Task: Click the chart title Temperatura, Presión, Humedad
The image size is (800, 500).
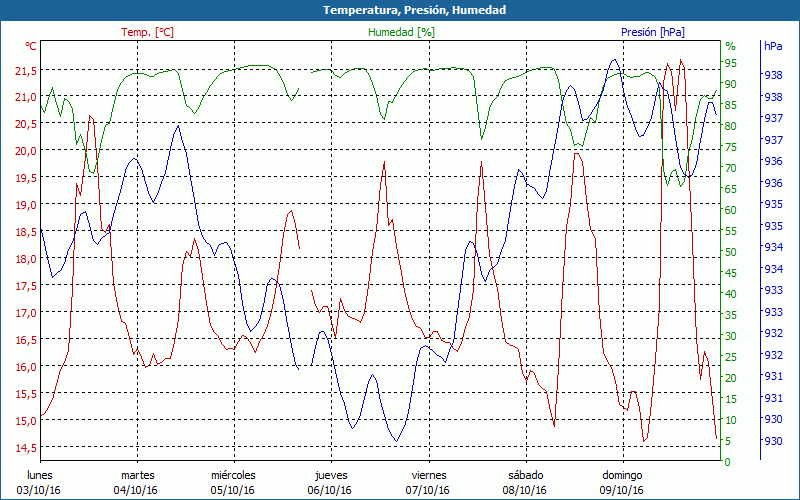Action: coord(400,10)
